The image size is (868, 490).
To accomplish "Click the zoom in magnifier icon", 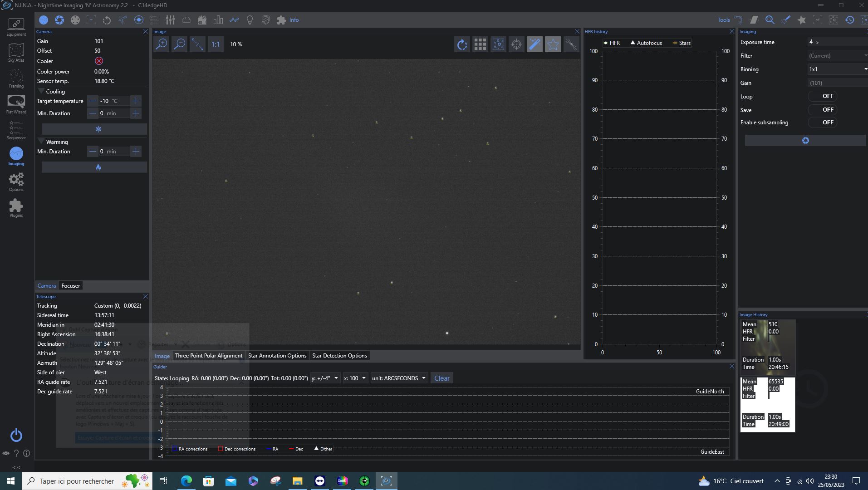I will point(162,44).
